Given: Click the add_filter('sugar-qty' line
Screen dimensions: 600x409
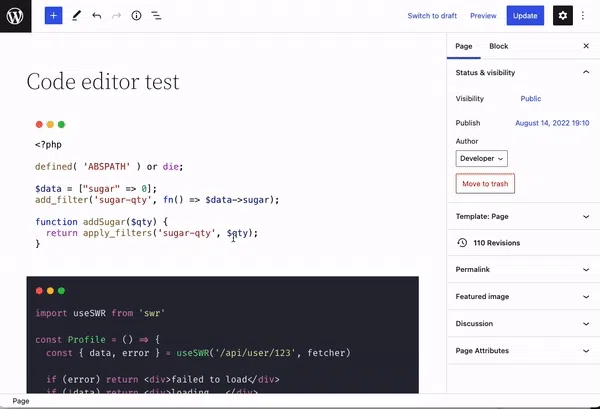Looking at the screenshot, I should point(157,200).
